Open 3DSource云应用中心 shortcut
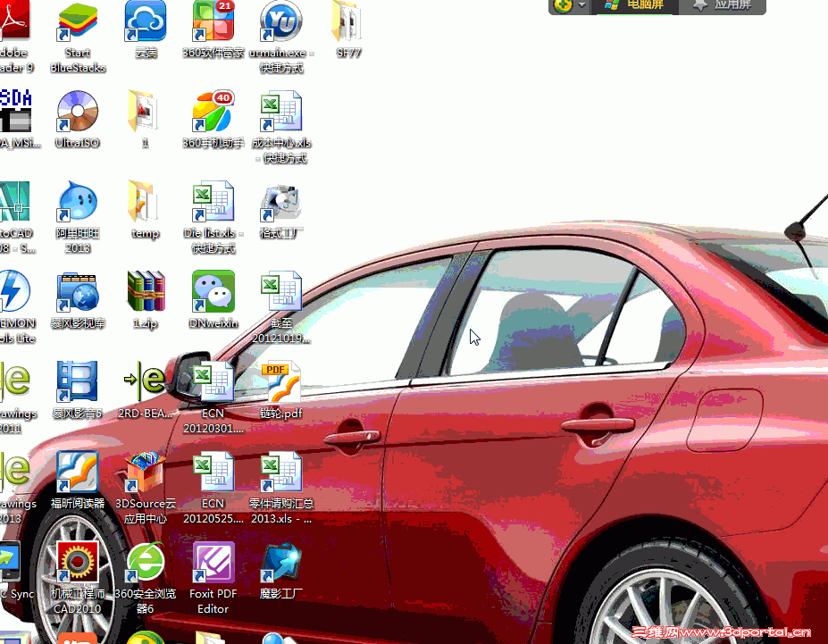This screenshot has height=644, width=828. pyautogui.click(x=146, y=472)
